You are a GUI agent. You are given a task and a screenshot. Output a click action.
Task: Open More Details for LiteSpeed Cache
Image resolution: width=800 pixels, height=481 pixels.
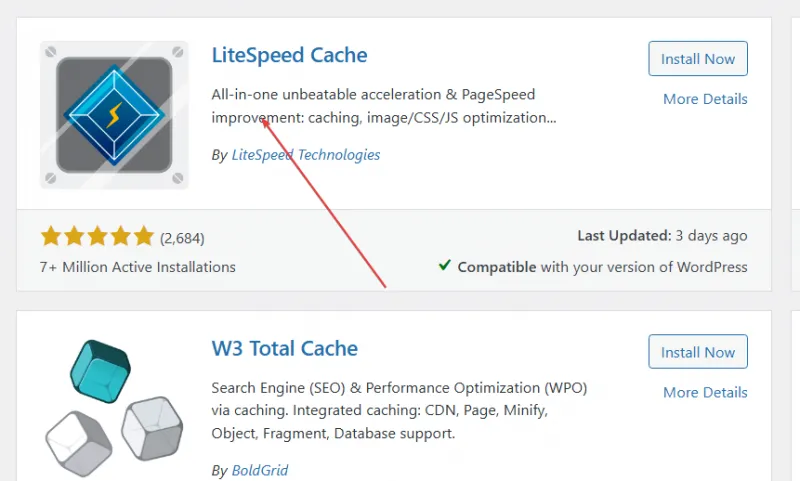point(705,99)
